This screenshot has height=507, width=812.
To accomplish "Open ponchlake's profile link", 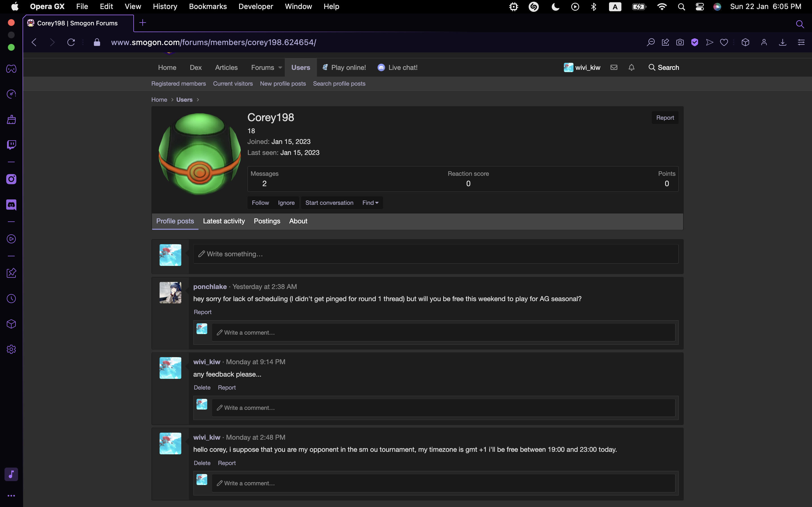I will click(x=210, y=287).
